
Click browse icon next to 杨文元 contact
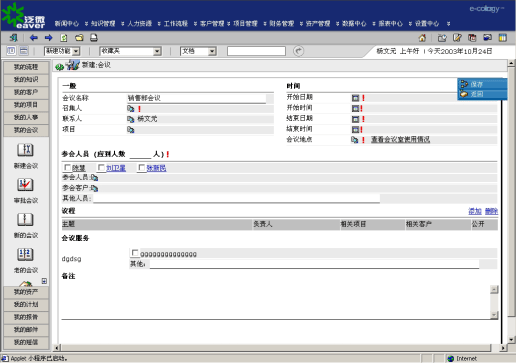[131, 119]
